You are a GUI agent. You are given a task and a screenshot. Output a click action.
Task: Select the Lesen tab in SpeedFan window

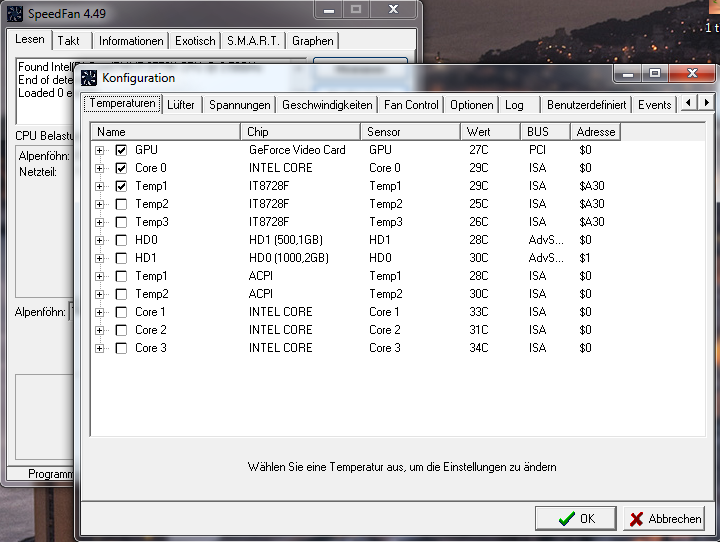point(30,39)
